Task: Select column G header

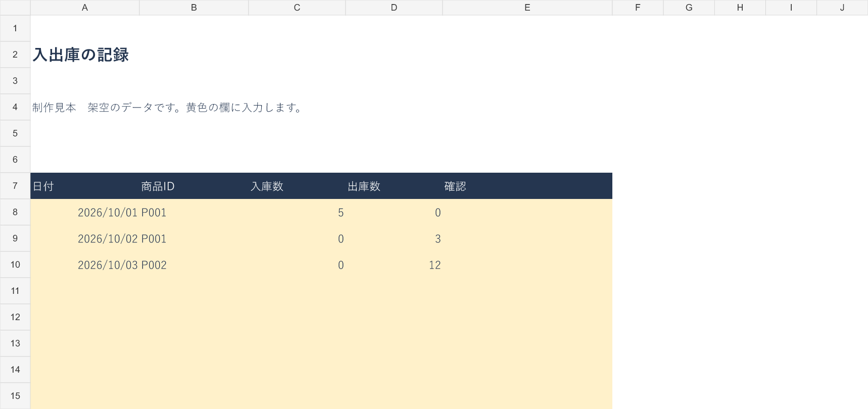Action: click(689, 8)
